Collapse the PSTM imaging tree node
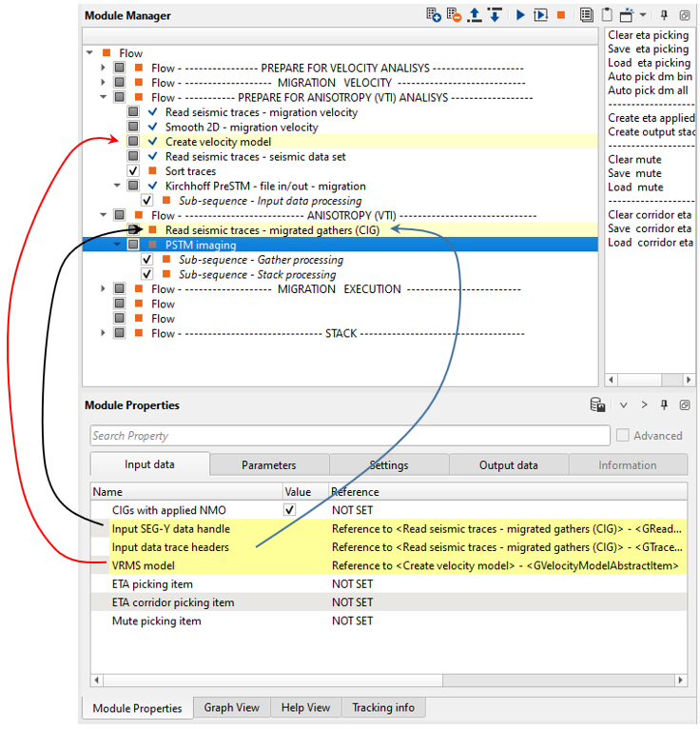The height and width of the screenshot is (729, 700). click(118, 245)
